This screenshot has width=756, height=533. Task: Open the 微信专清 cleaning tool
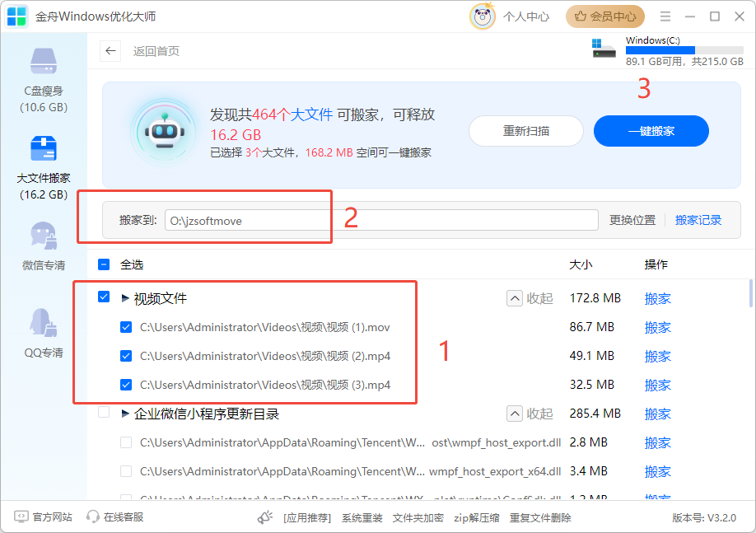(44, 246)
